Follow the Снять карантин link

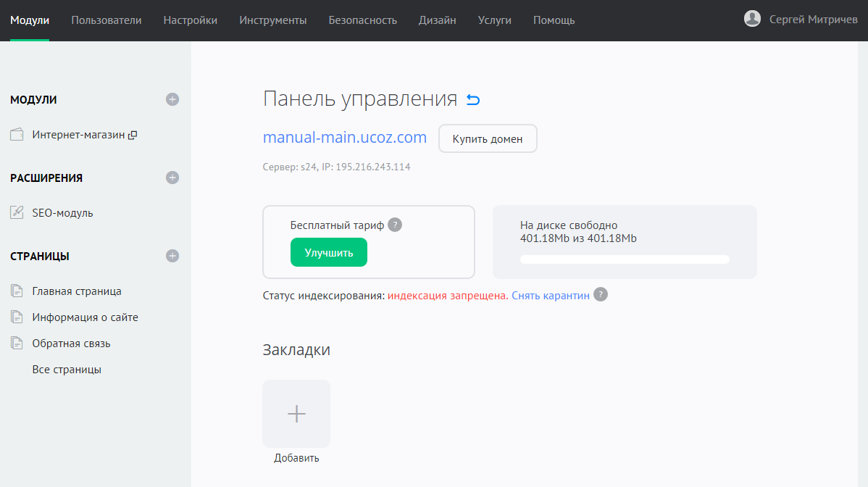tap(551, 296)
